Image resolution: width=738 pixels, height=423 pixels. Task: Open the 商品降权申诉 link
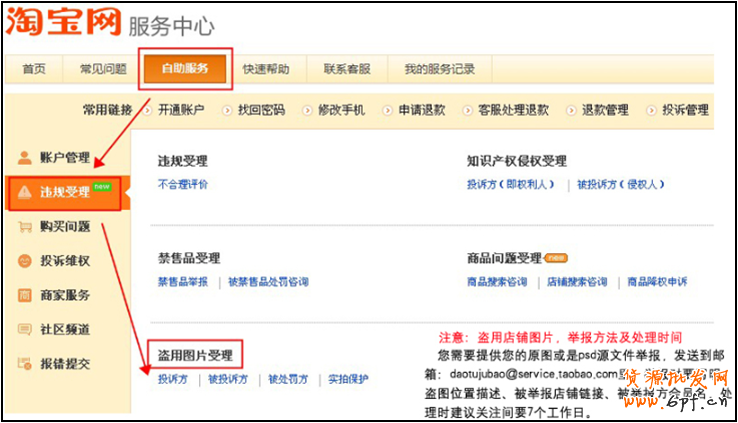tap(657, 282)
